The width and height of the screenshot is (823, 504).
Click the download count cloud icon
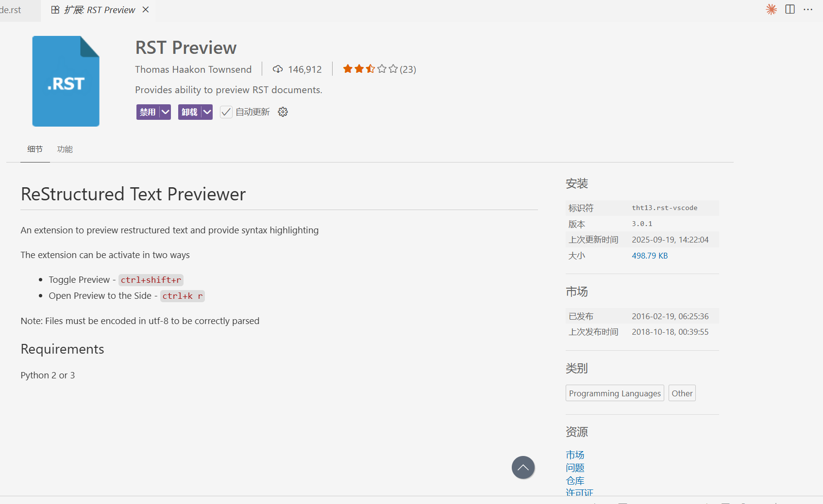pyautogui.click(x=278, y=69)
